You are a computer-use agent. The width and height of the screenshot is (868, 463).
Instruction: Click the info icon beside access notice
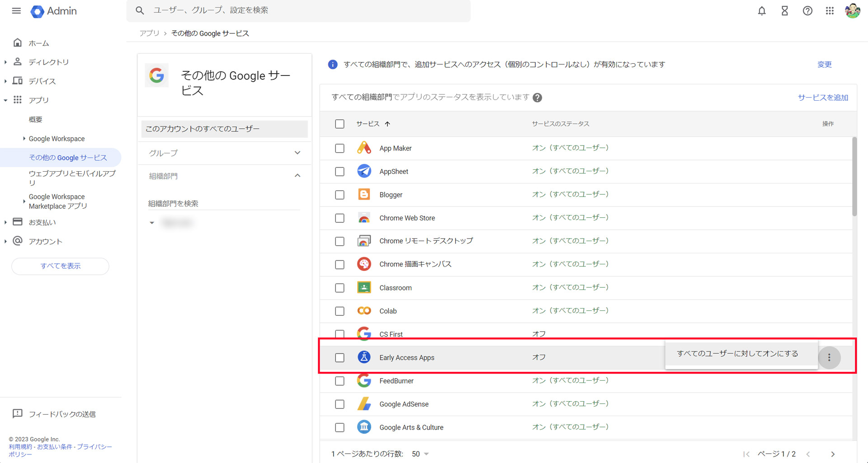pyautogui.click(x=333, y=65)
